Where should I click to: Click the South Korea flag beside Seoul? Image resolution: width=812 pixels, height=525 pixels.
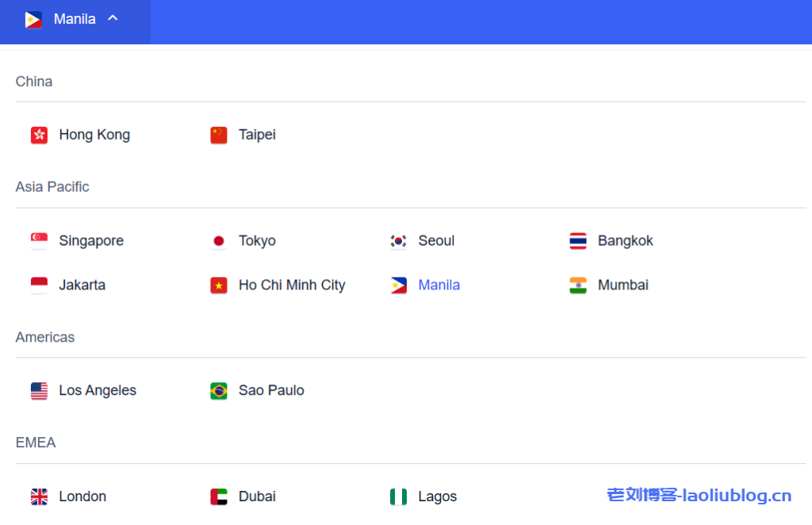(398, 241)
